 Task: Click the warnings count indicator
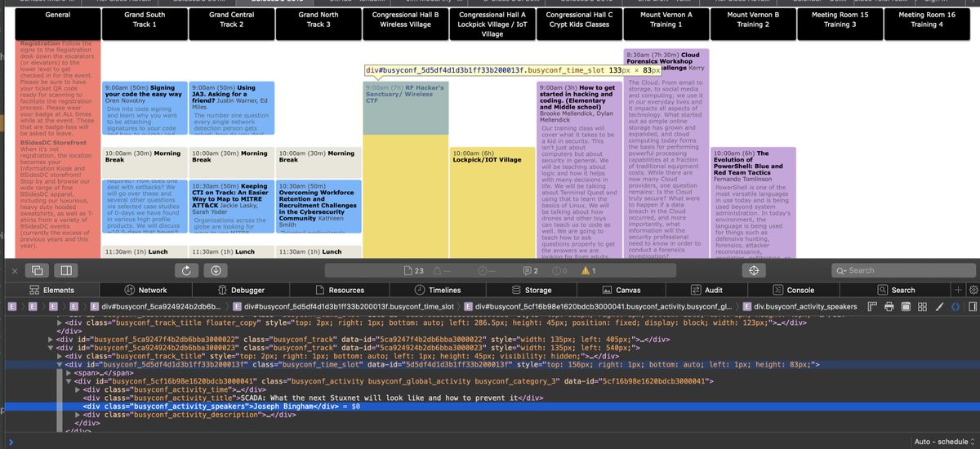point(588,270)
